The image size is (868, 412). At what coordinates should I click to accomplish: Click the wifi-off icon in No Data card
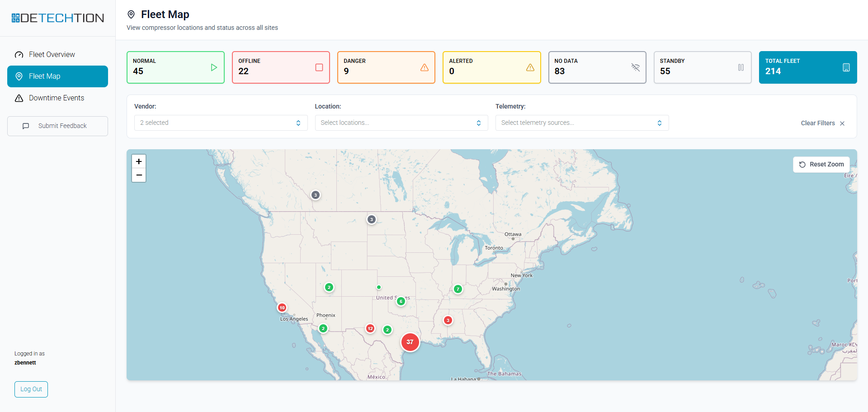pyautogui.click(x=635, y=67)
